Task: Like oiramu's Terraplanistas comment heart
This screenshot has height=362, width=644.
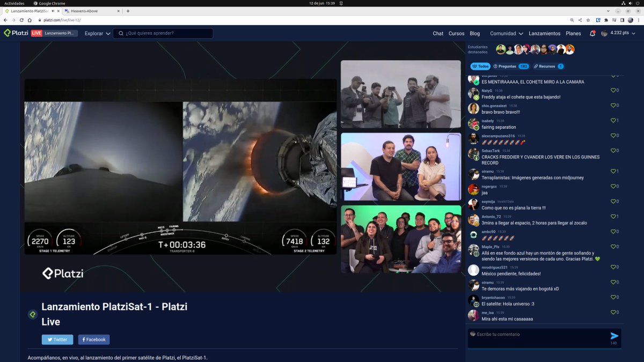Action: tap(613, 171)
